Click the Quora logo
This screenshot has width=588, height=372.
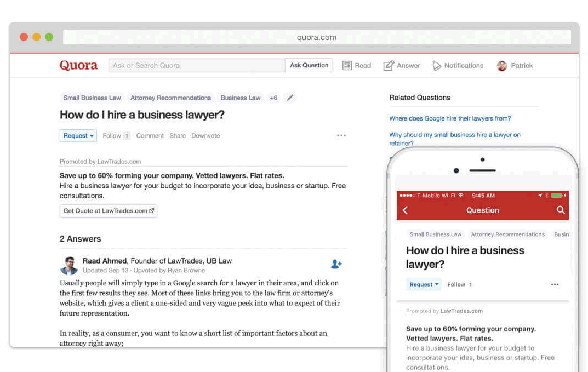tap(78, 66)
